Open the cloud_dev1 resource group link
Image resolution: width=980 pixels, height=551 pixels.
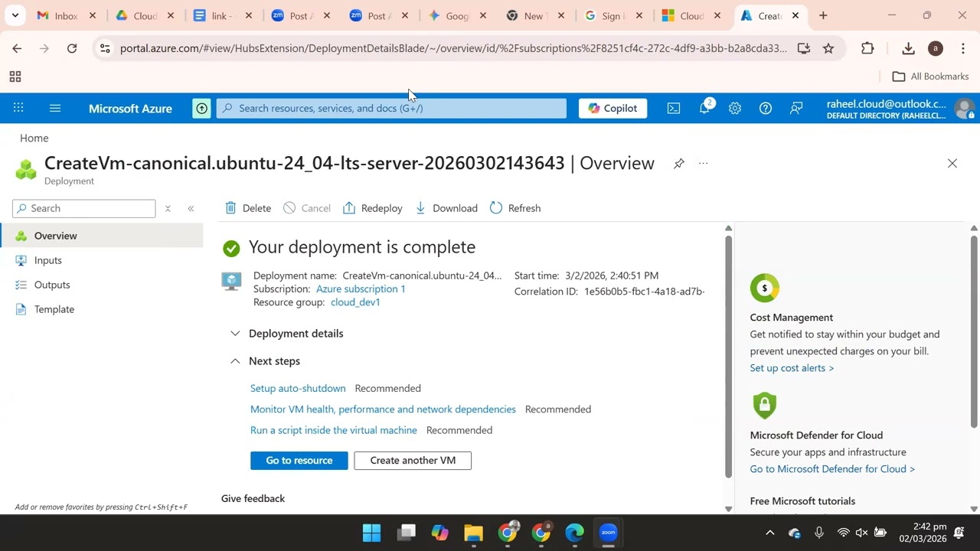click(355, 302)
